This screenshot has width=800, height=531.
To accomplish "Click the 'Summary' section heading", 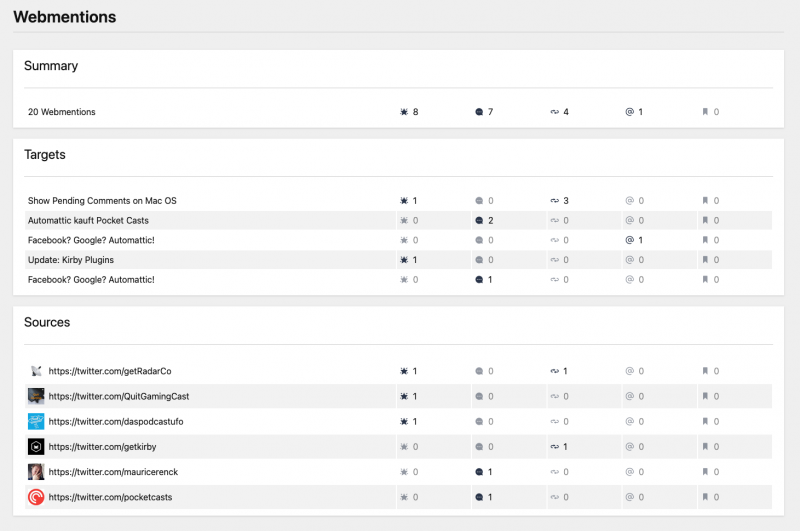I will click(x=51, y=66).
